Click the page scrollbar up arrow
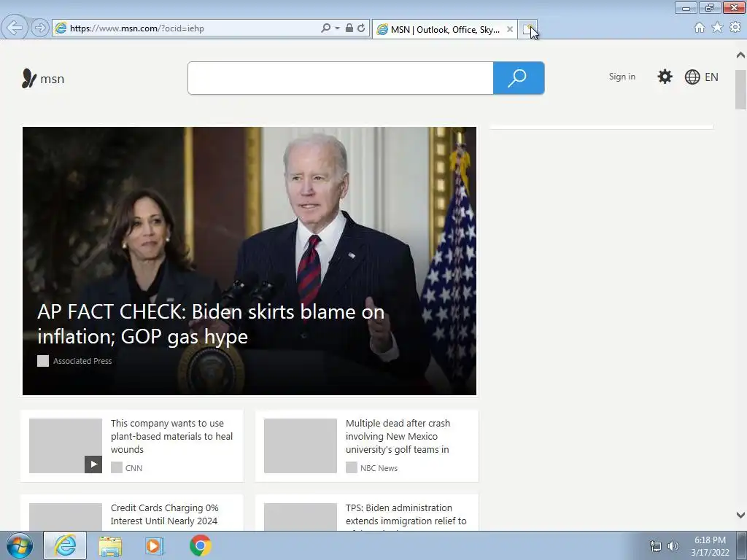Screen dimensions: 747x560 (x=740, y=55)
